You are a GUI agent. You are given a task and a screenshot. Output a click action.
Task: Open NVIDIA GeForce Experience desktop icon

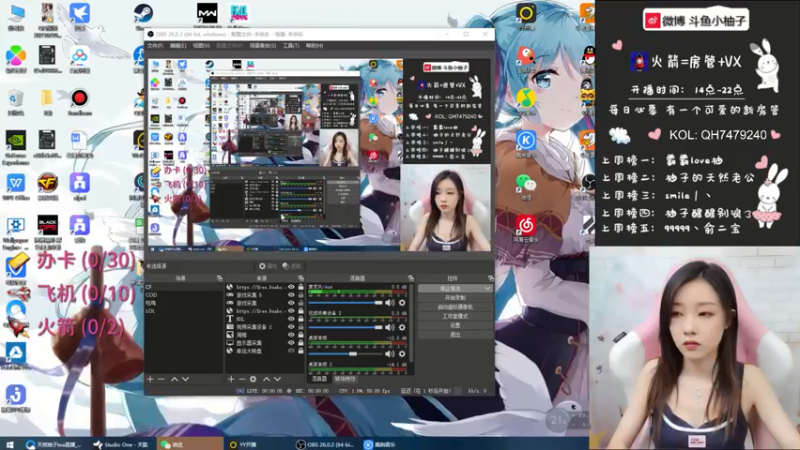[x=15, y=147]
